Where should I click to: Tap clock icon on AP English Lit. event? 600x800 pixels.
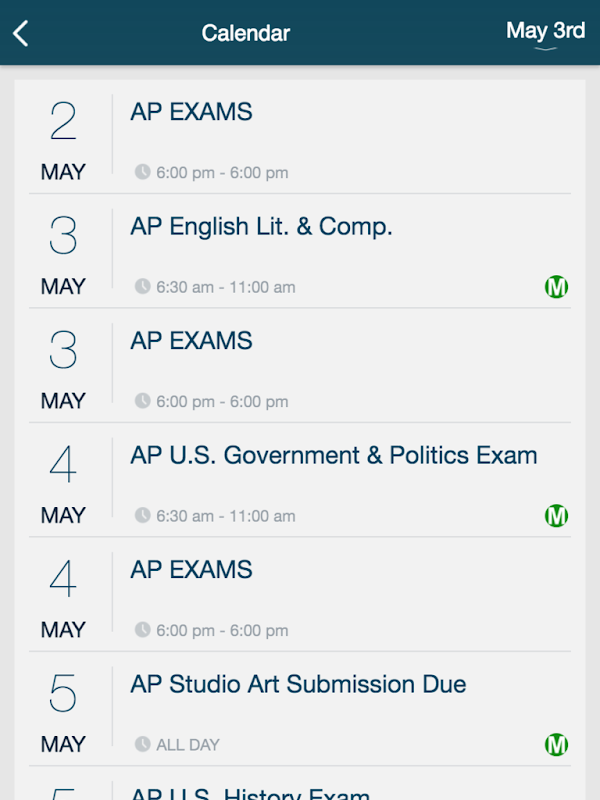coord(143,287)
